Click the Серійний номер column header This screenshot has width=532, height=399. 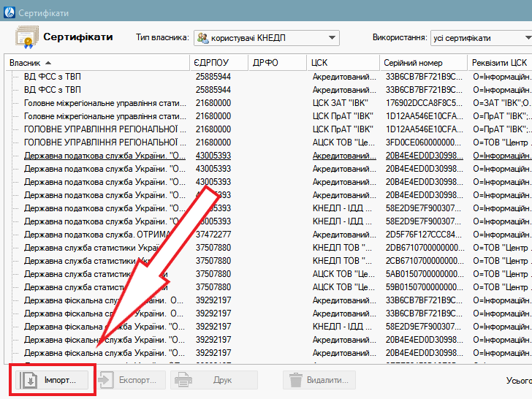pos(424,63)
